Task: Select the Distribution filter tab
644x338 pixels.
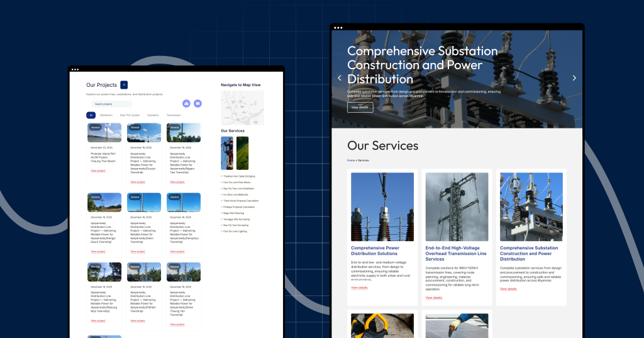Action: (x=106, y=115)
